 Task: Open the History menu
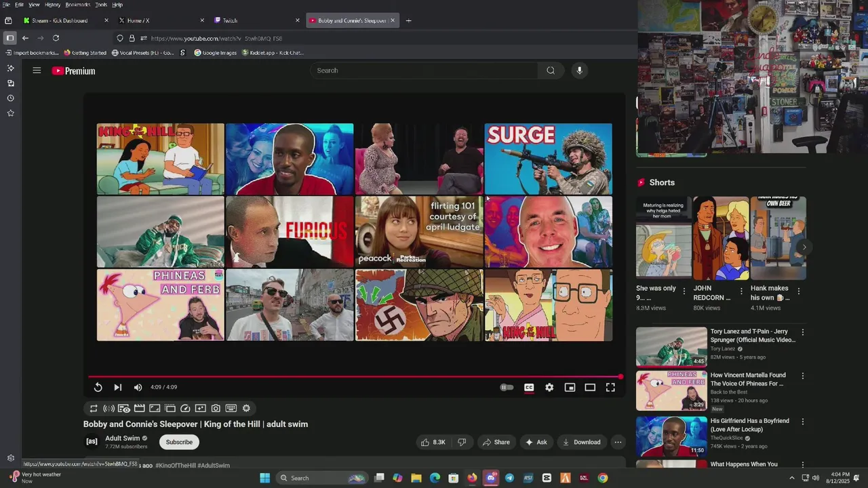coord(52,5)
